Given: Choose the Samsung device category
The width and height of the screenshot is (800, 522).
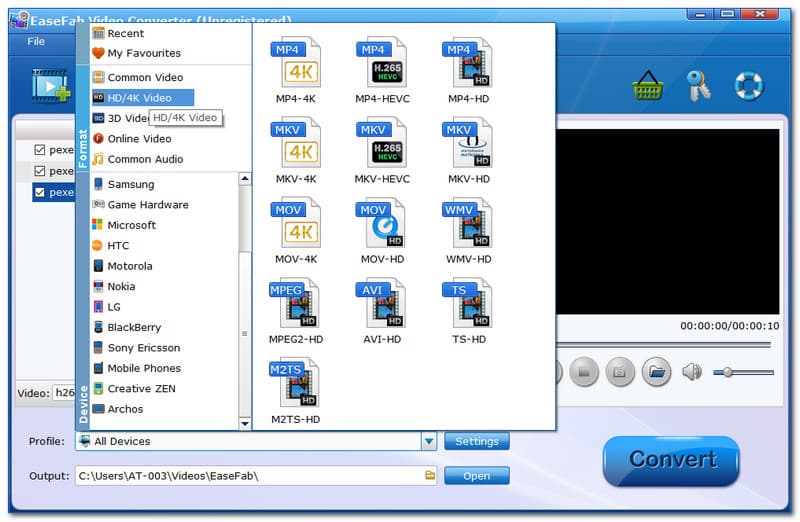Looking at the screenshot, I should (x=124, y=184).
